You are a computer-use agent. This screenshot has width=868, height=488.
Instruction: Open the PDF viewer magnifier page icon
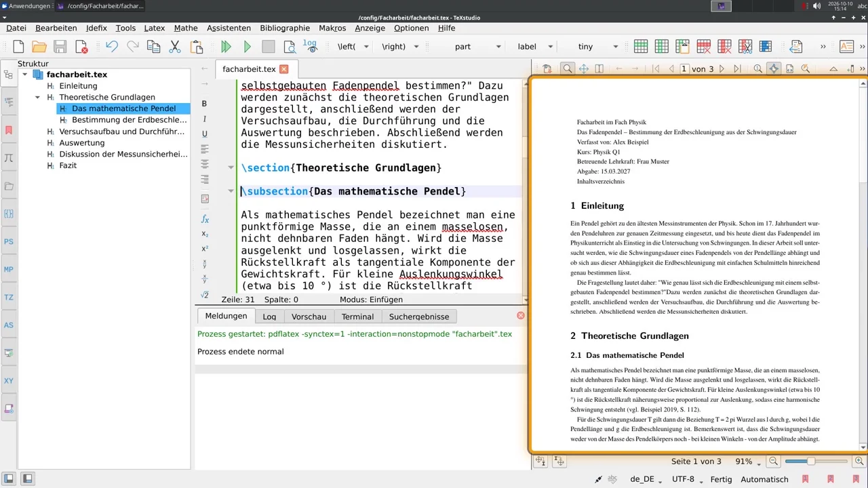pos(290,47)
